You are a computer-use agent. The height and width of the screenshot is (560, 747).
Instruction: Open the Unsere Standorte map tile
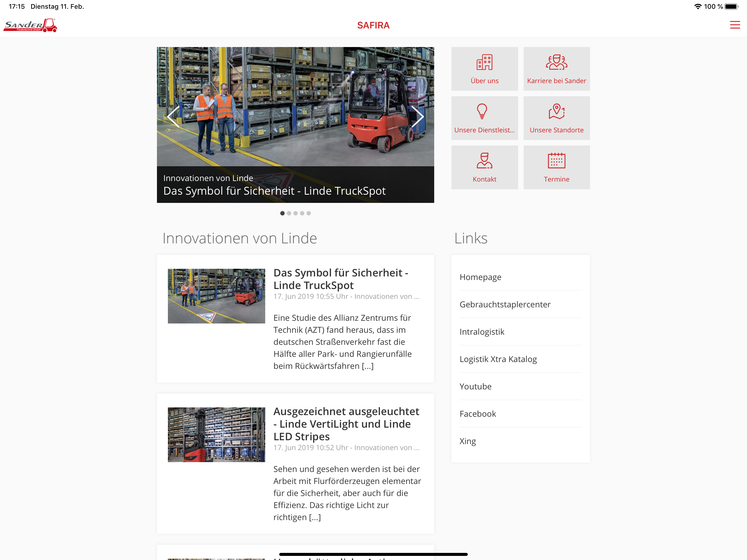(x=556, y=118)
